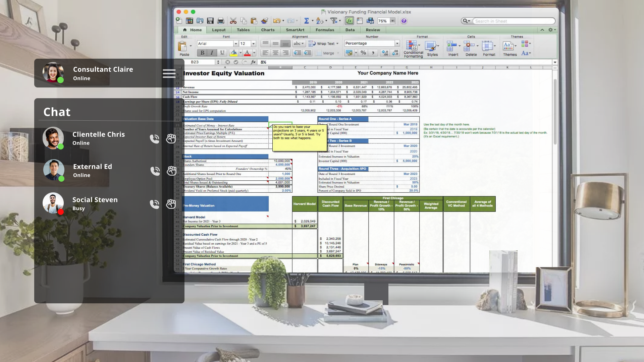644x362 pixels.
Task: Click the yellow fill color bucket
Action: pyautogui.click(x=233, y=53)
